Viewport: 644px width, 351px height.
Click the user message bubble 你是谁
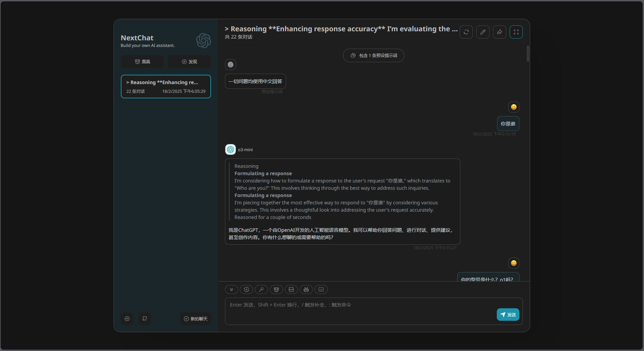click(x=508, y=124)
